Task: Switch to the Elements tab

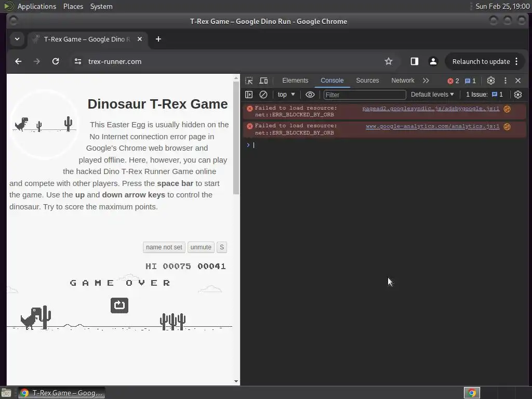Action: pos(295,81)
